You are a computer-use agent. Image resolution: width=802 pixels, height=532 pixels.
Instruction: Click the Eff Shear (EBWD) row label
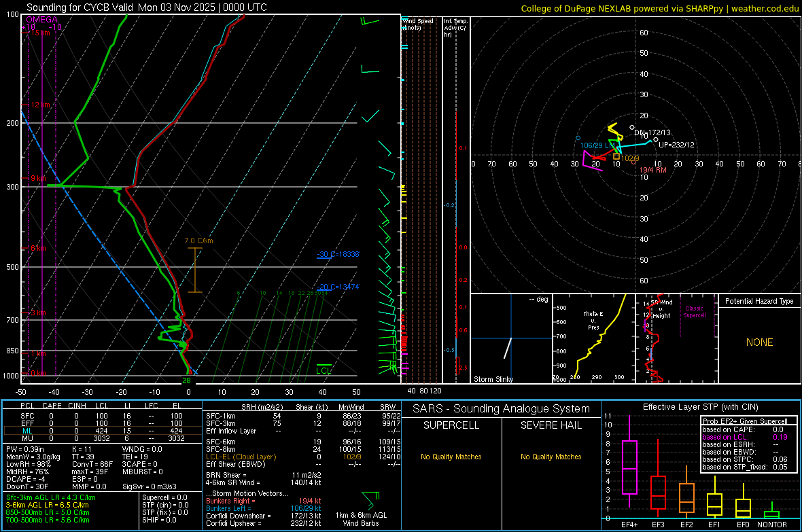(236, 465)
